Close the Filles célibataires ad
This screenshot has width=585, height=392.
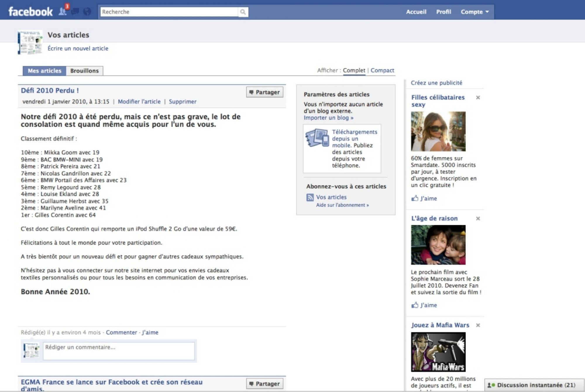coord(478,97)
